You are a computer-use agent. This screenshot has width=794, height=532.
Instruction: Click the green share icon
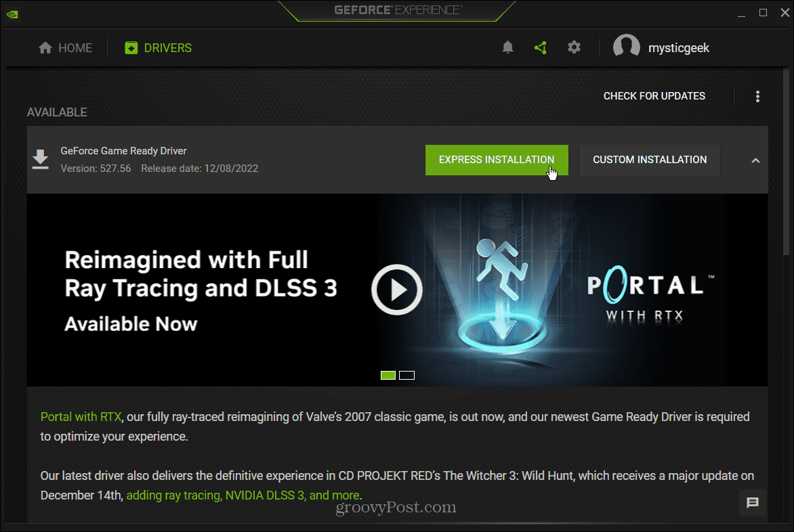pos(540,47)
